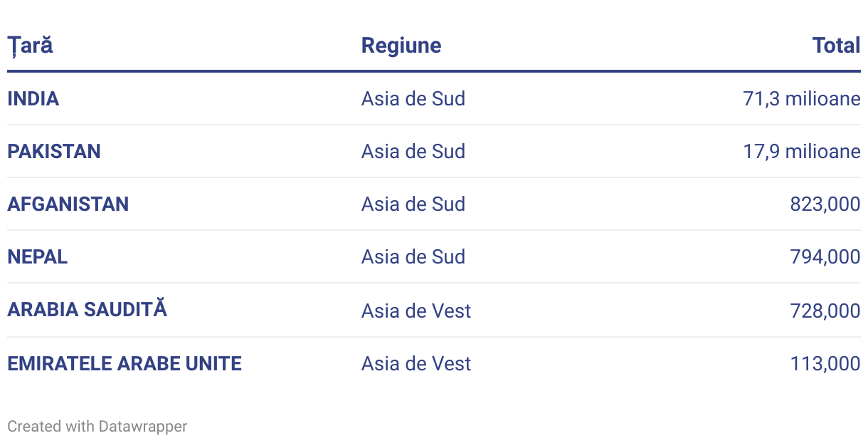Select the AFGANISTAN country cell
The height and width of the screenshot is (443, 868).
click(x=68, y=204)
